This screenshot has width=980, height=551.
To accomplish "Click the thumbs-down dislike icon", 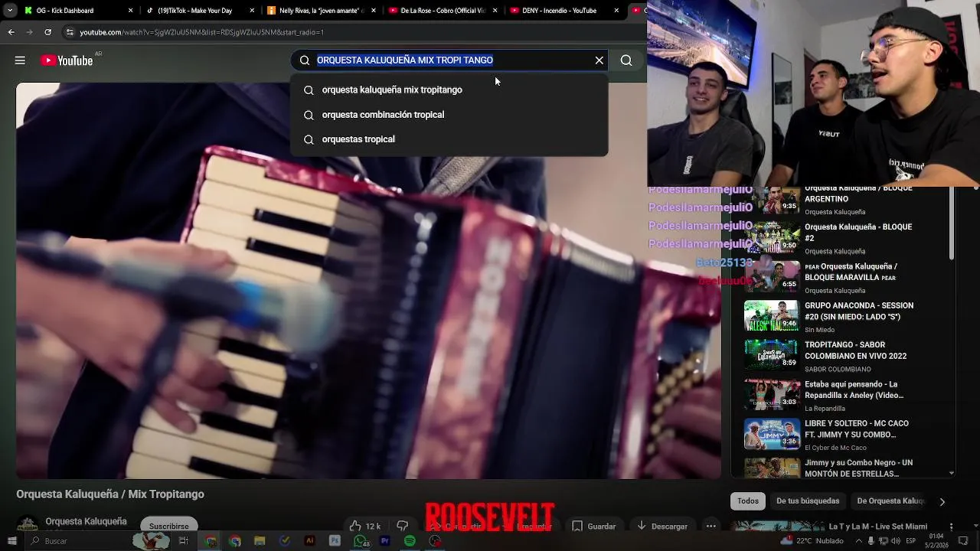I will 402,526.
